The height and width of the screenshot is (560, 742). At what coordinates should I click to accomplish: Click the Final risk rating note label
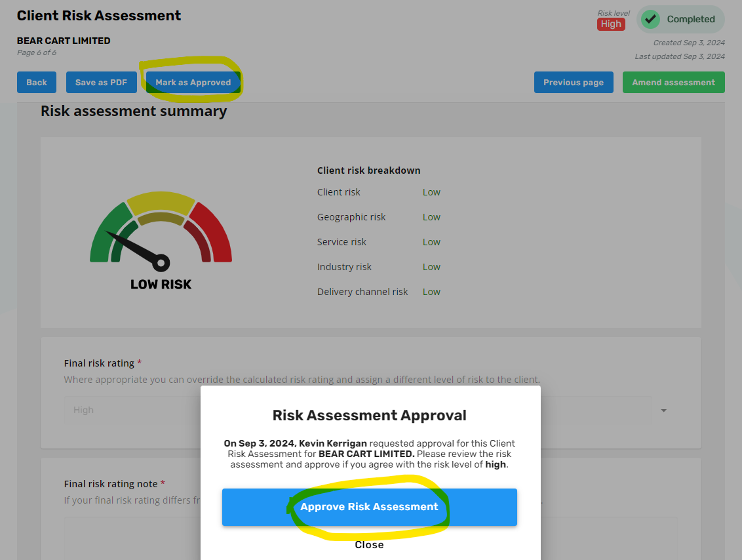pyautogui.click(x=110, y=484)
